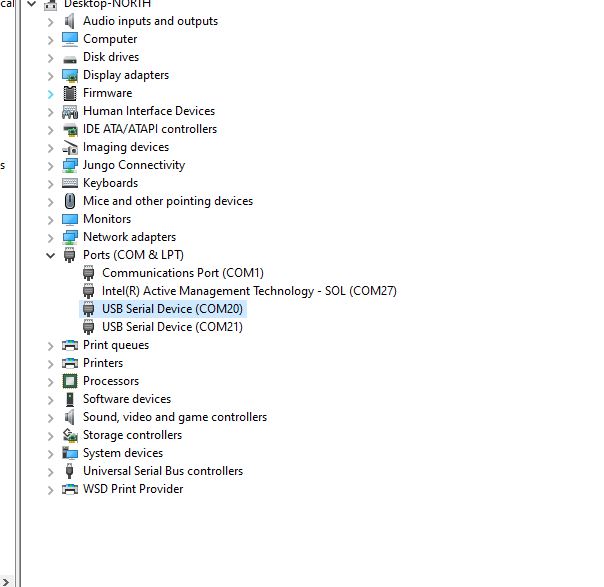
Task: Click the Disk drives icon
Action: tap(70, 57)
